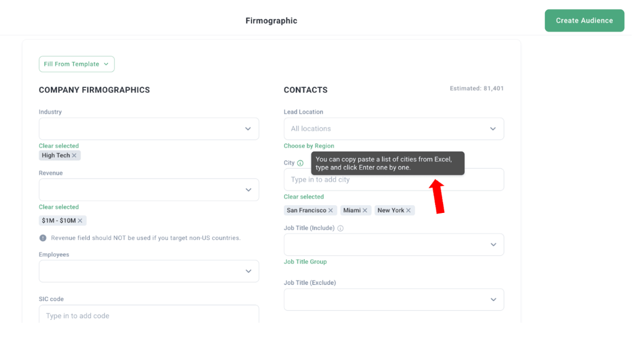This screenshot has width=635, height=364.
Task: Click the SIC code input field
Action: (x=149, y=316)
